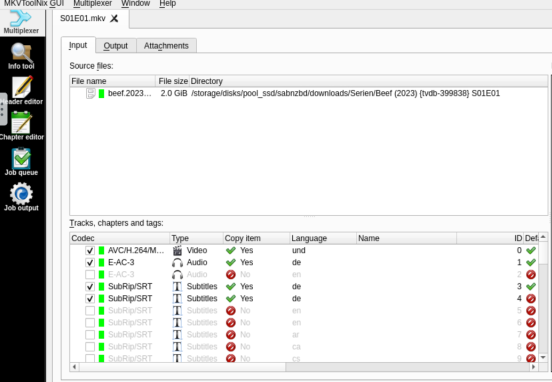Click the subtitle T icon for track ID 5
The image size is (552, 382).
click(177, 311)
